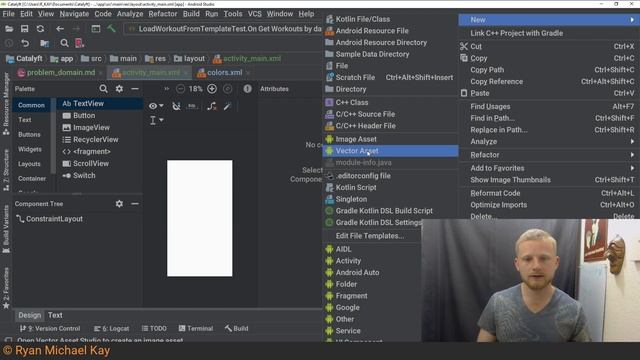Open the run configuration dropdown
This screenshot has width=640, height=360.
(x=223, y=29)
